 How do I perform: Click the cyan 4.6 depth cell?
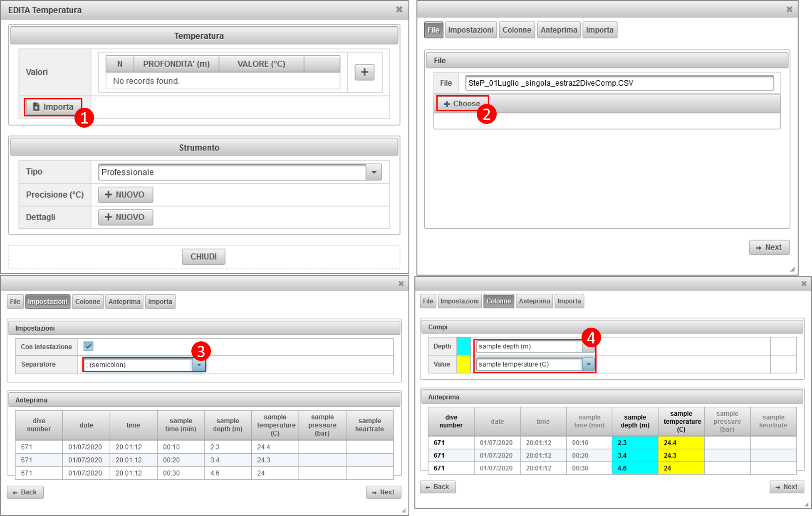[x=635, y=468]
